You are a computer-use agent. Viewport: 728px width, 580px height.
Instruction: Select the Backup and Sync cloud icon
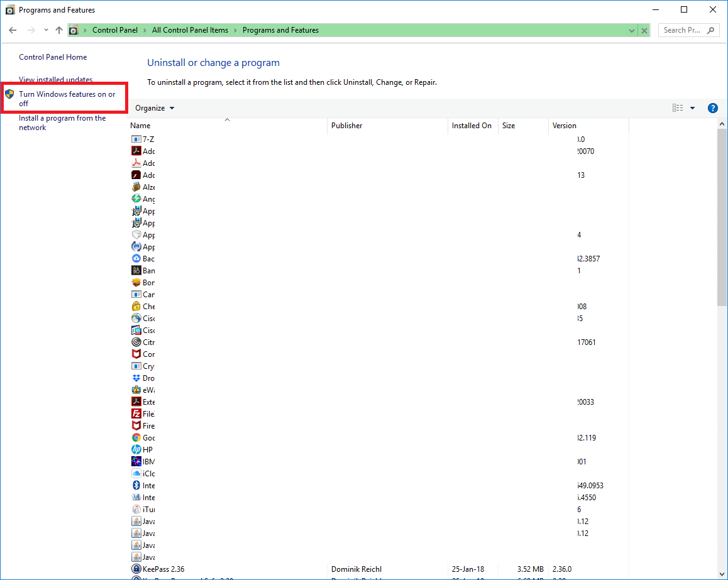click(x=136, y=258)
